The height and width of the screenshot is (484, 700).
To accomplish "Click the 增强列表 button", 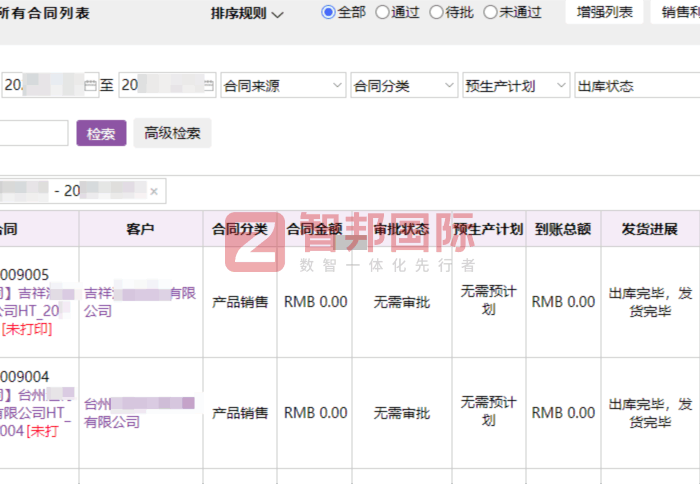I will click(x=605, y=12).
